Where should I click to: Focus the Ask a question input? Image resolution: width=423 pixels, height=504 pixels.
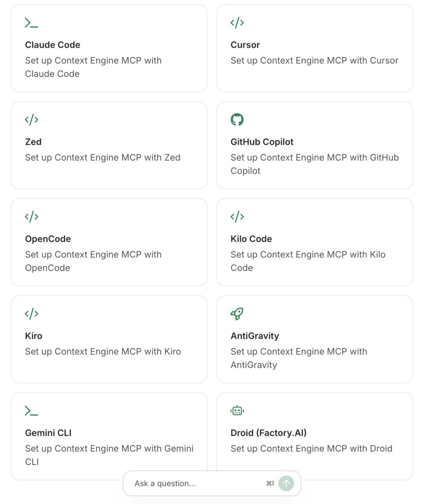196,484
